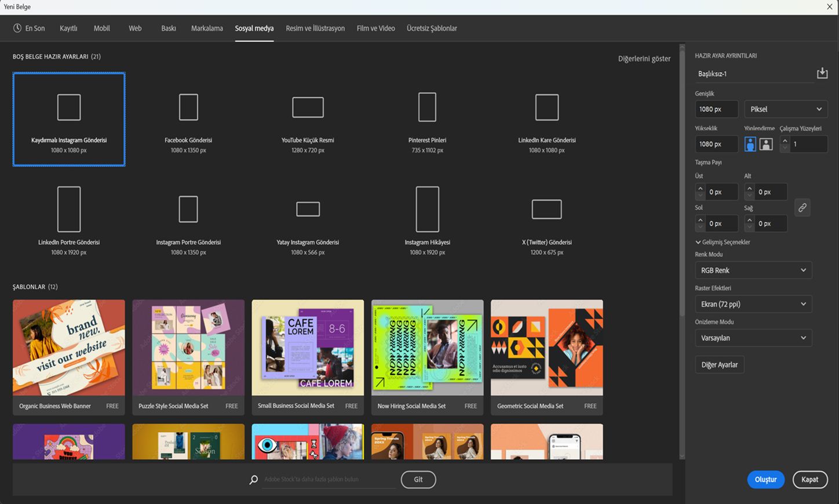Click the Git search button
Screen dimensions: 839x504
(x=418, y=480)
